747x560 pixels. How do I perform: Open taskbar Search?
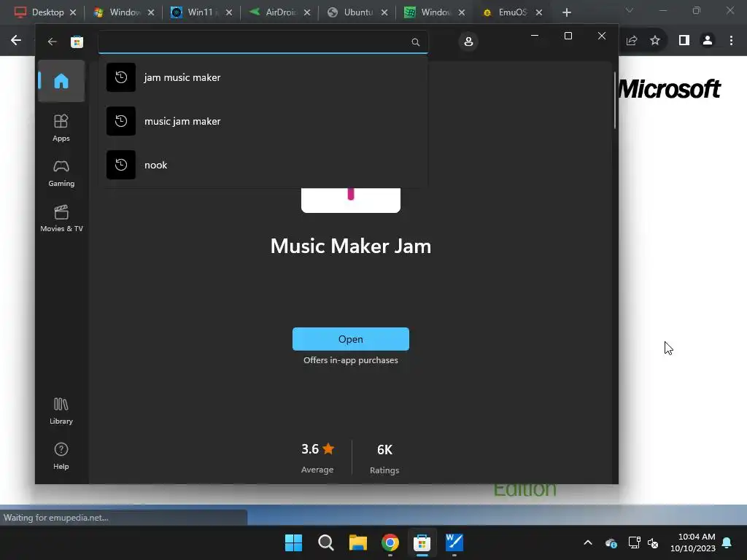click(326, 542)
